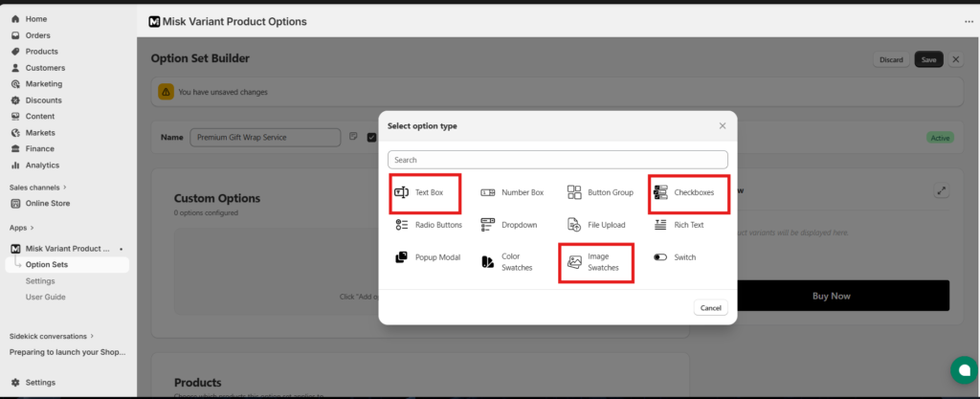Click the Cancel button in dialog

coord(710,308)
